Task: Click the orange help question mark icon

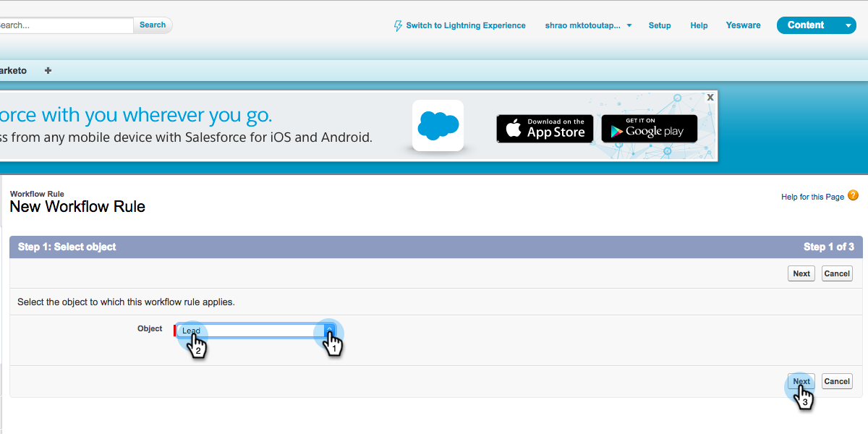Action: (x=853, y=195)
